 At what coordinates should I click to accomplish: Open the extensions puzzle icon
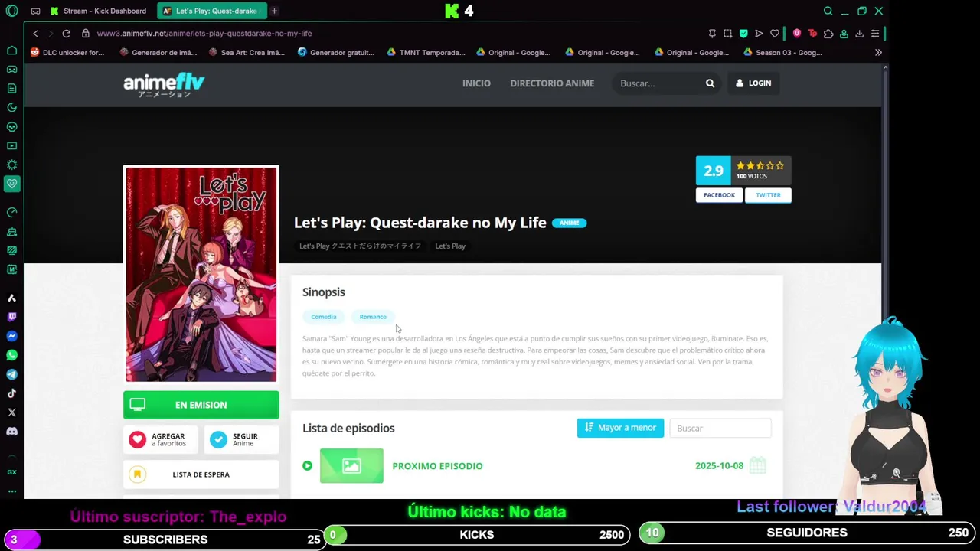click(x=828, y=34)
